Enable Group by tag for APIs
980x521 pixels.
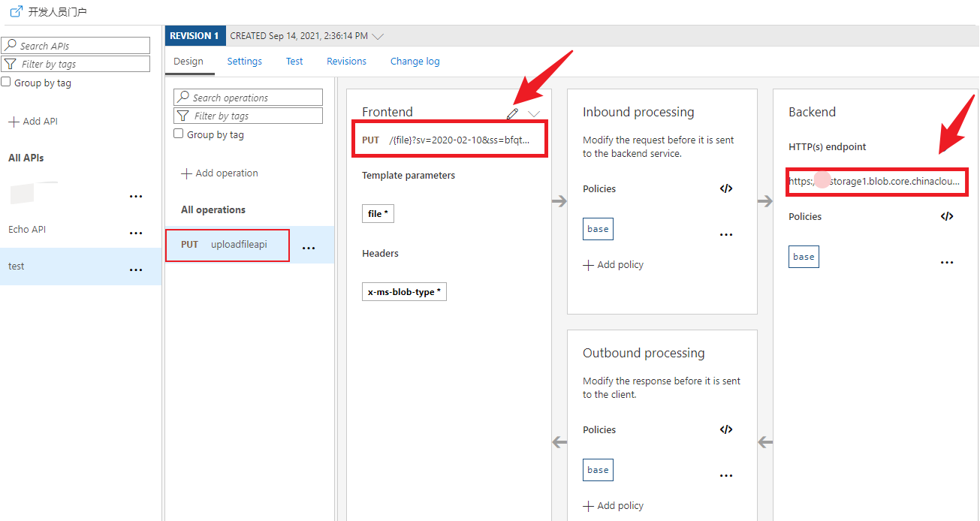tap(6, 83)
